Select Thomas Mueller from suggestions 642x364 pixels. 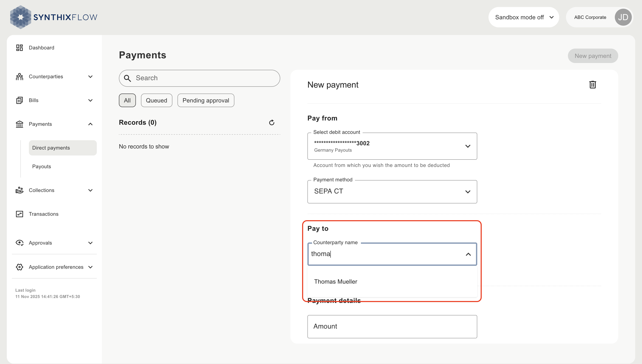coord(392,281)
